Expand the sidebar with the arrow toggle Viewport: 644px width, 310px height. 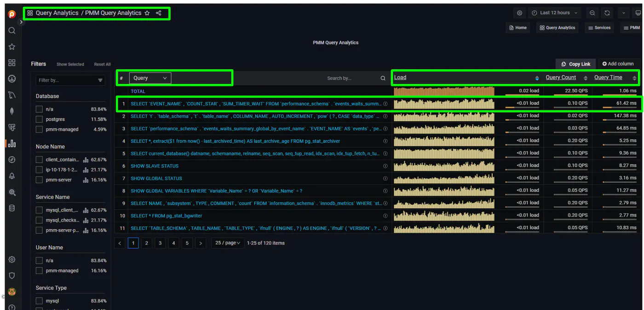click(21, 22)
